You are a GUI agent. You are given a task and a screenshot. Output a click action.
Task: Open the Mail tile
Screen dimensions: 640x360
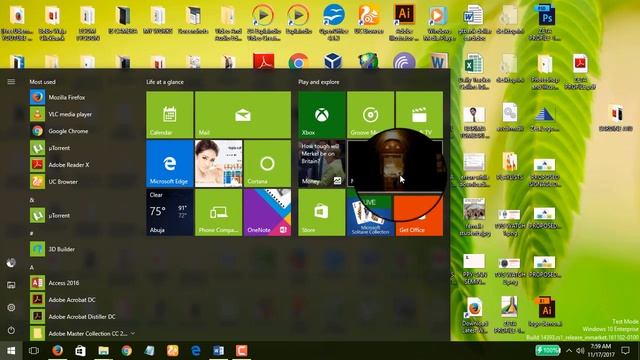(x=243, y=115)
